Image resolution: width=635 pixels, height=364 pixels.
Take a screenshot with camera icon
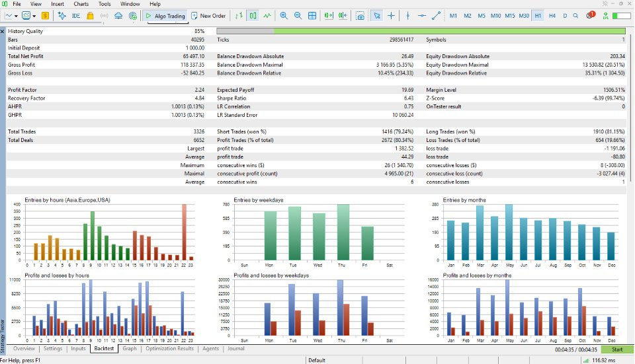pos(360,16)
